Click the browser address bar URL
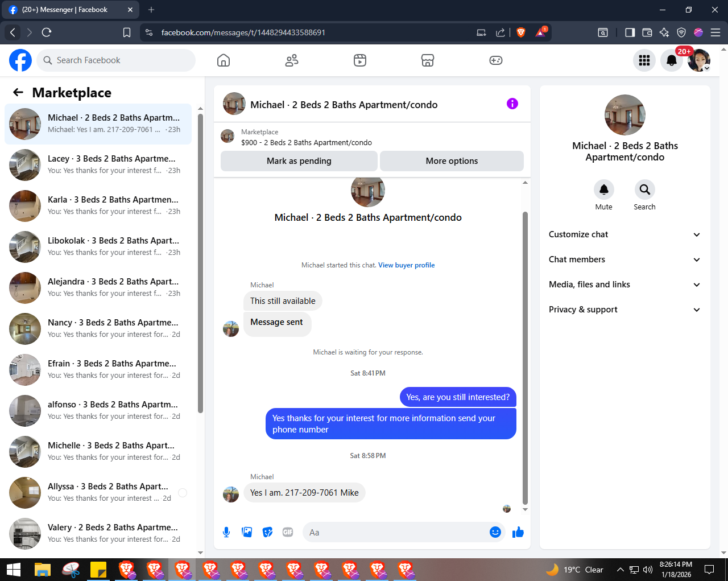Screen dimensions: 728x581 [x=243, y=32]
